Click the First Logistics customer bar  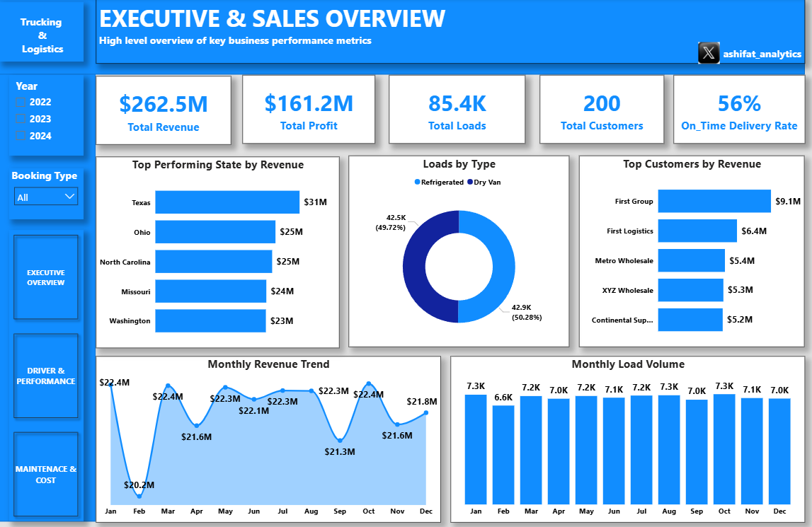coord(697,231)
